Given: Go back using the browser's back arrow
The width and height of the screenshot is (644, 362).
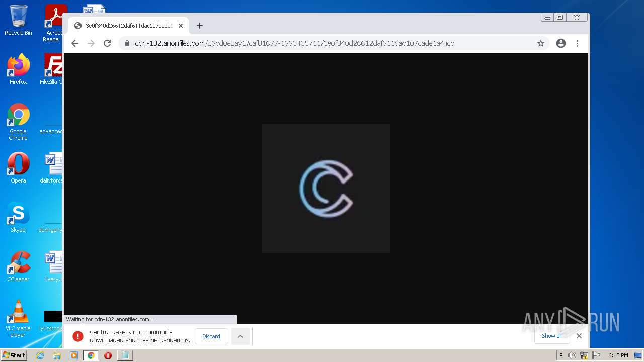Looking at the screenshot, I should [75, 43].
